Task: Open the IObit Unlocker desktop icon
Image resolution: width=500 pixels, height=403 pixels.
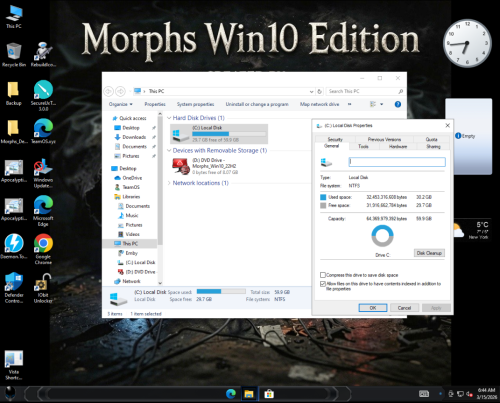Action: pos(43,288)
